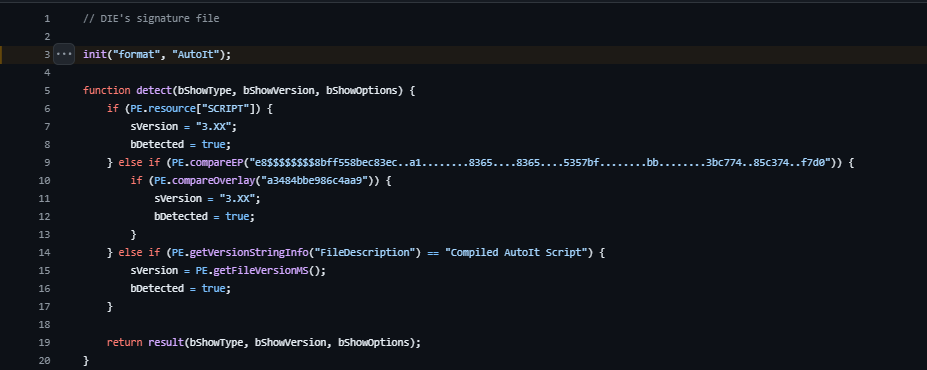Image resolution: width=927 pixels, height=370 pixels.
Task: Select line number 19 in gutter
Action: click(44, 342)
